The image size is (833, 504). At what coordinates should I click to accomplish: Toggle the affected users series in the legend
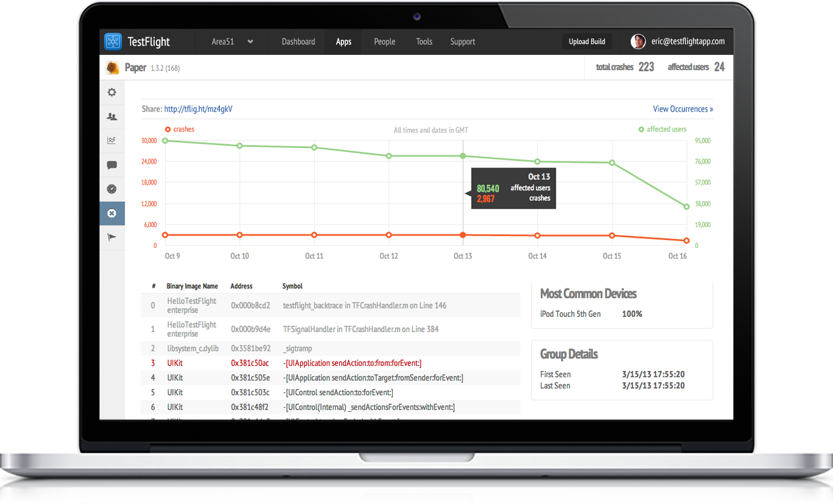(662, 129)
